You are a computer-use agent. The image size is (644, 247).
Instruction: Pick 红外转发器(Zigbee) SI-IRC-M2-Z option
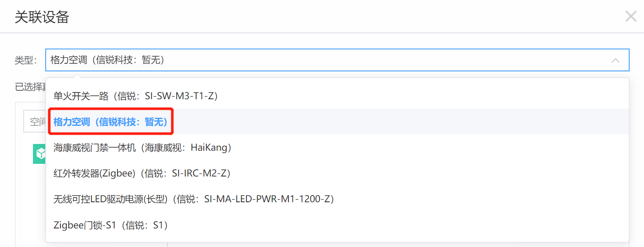(337, 173)
